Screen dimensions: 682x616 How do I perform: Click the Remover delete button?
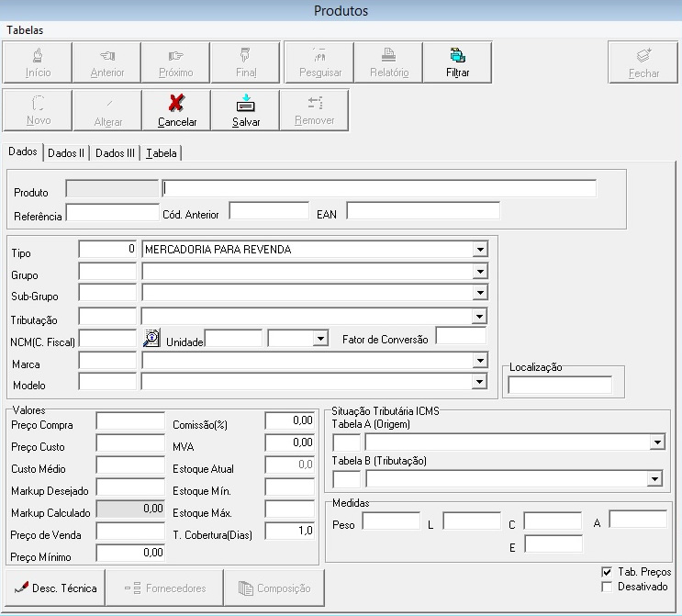(315, 110)
